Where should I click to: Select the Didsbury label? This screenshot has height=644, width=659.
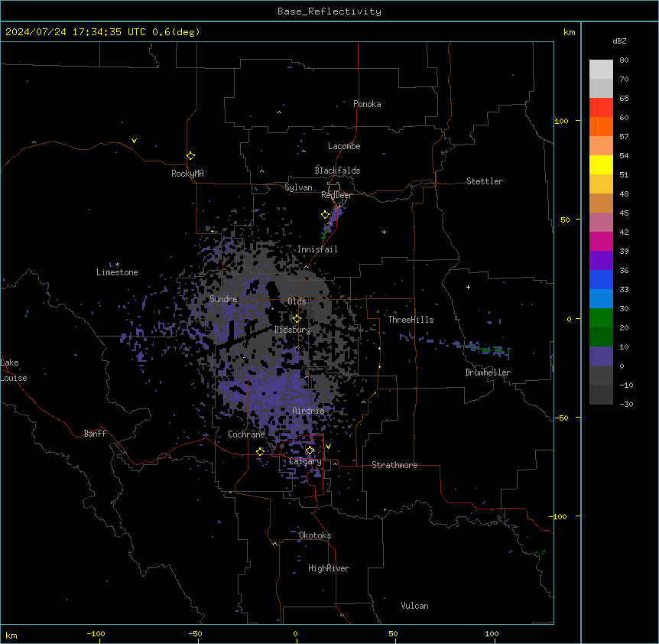pyautogui.click(x=293, y=330)
